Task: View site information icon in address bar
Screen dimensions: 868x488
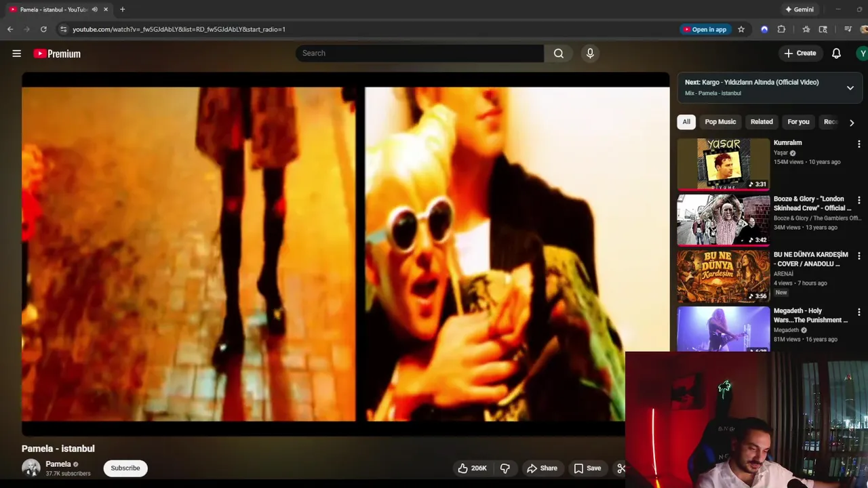Action: pos(63,29)
